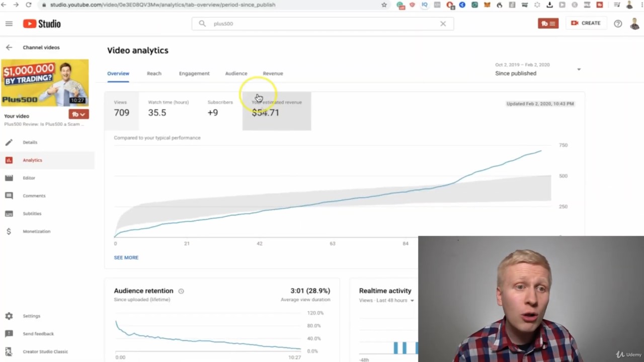
Task: Click the CREATE button
Action: (x=586, y=23)
